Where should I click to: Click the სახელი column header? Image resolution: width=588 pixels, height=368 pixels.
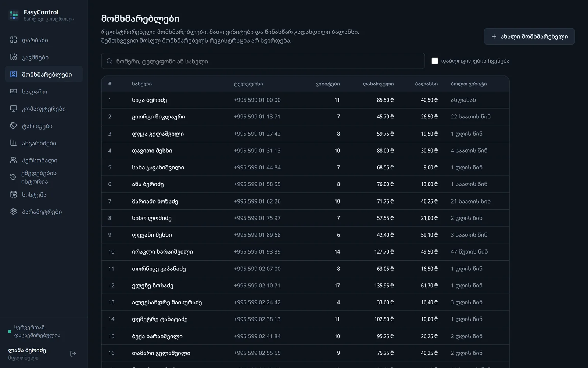[142, 84]
